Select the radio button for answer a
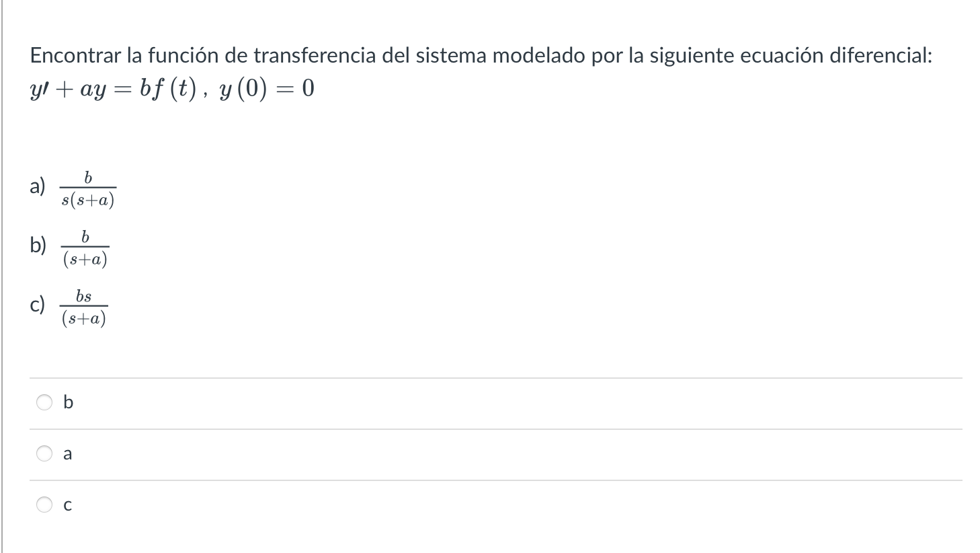The width and height of the screenshot is (980, 553). [x=44, y=453]
